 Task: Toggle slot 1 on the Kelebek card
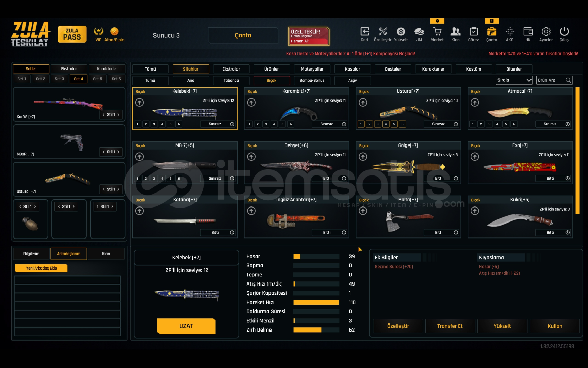137,124
